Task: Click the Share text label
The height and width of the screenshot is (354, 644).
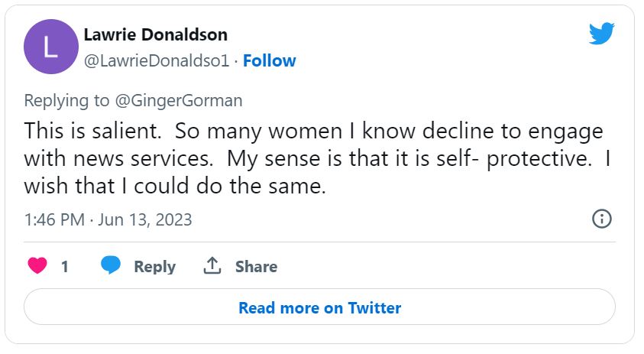Action: tap(256, 267)
